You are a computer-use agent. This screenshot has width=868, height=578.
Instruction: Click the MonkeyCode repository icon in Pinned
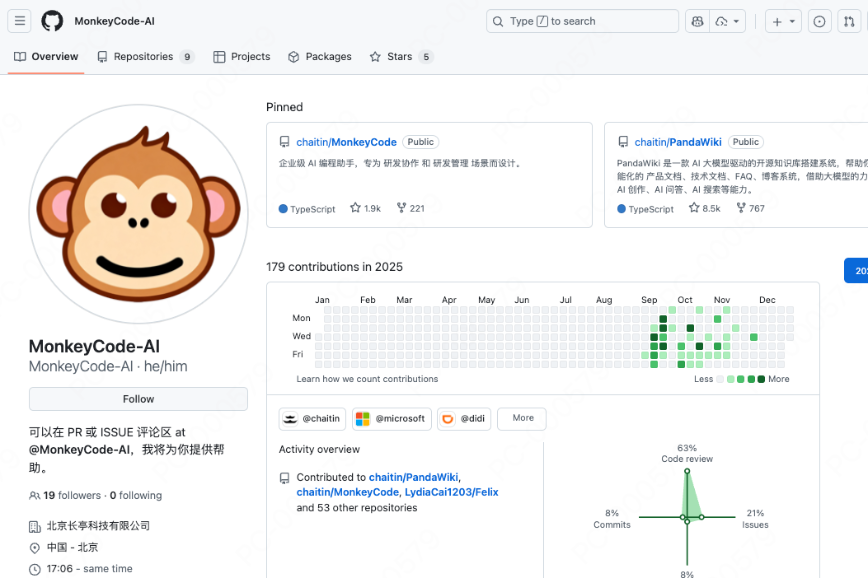285,142
